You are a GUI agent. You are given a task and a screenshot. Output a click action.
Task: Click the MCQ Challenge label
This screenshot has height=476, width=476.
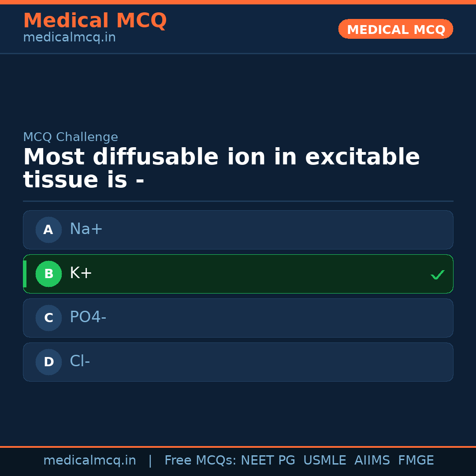click(x=71, y=137)
